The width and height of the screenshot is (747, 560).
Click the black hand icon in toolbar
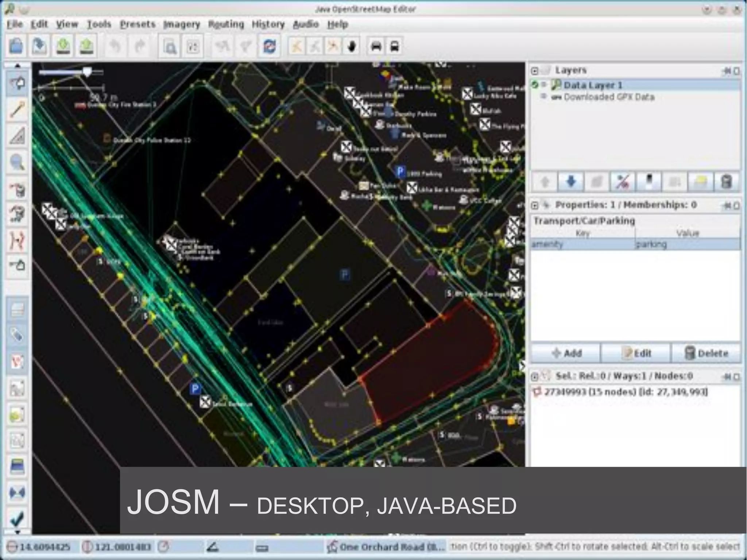click(x=351, y=47)
